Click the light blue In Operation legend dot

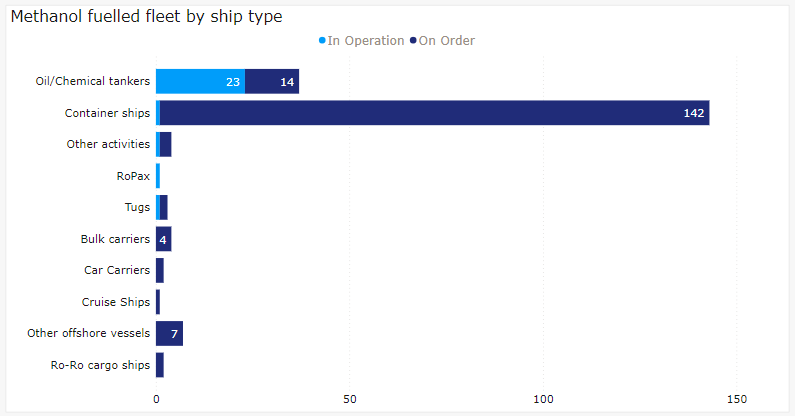(x=322, y=41)
